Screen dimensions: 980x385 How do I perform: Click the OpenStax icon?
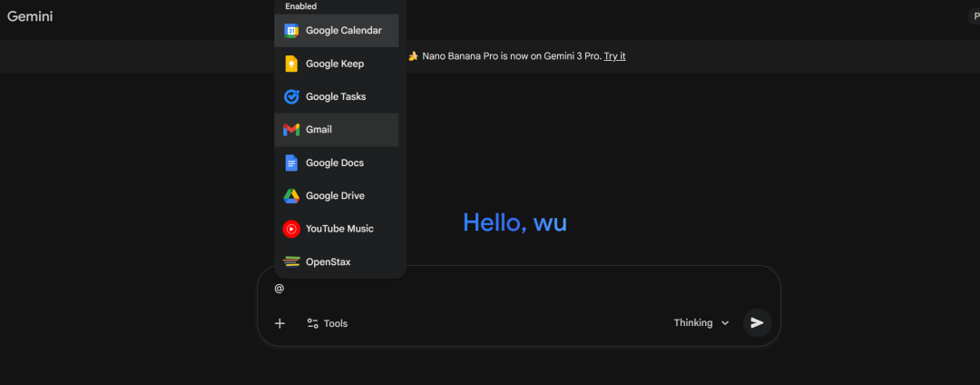point(291,262)
